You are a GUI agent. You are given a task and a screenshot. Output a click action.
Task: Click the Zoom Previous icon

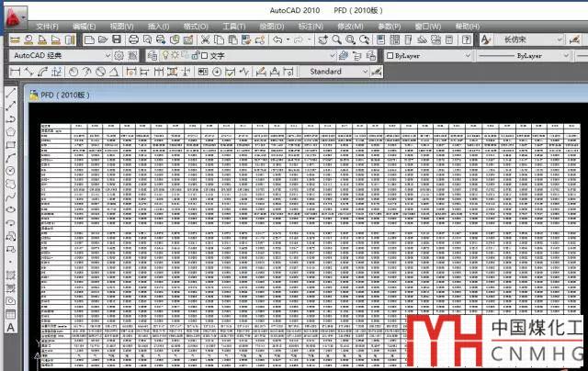[364, 39]
